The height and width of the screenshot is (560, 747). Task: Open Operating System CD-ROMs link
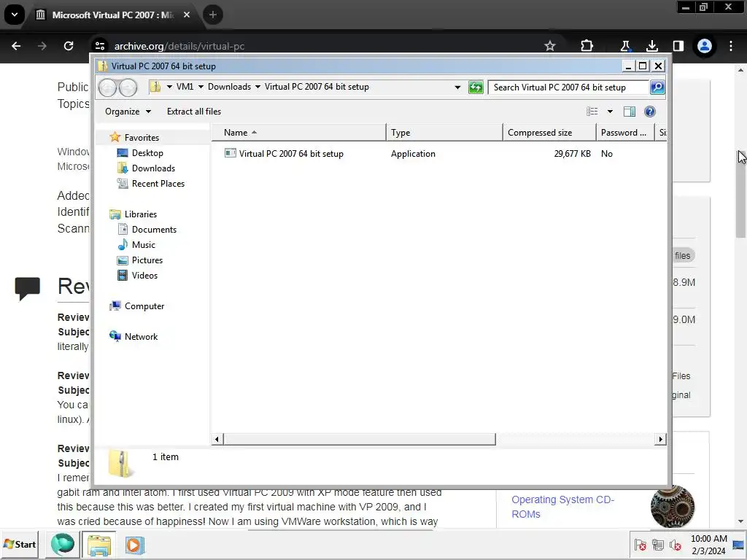click(562, 507)
